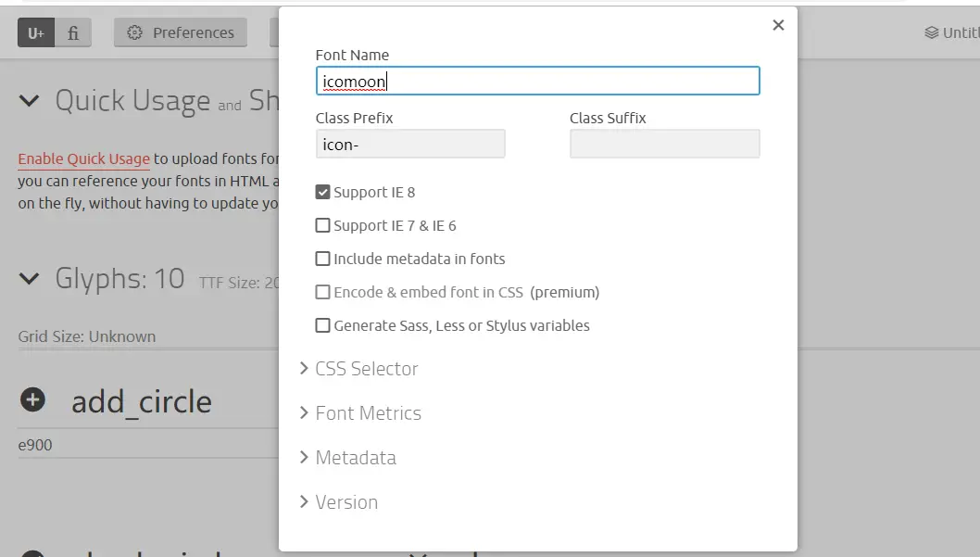Click the Font Name input field
Image resolution: width=980 pixels, height=557 pixels.
[537, 81]
